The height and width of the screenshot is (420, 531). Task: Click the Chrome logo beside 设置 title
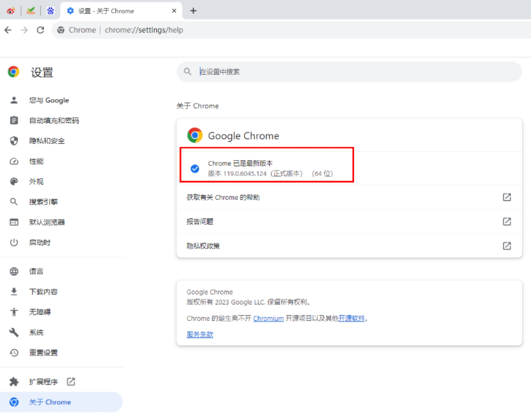click(14, 72)
